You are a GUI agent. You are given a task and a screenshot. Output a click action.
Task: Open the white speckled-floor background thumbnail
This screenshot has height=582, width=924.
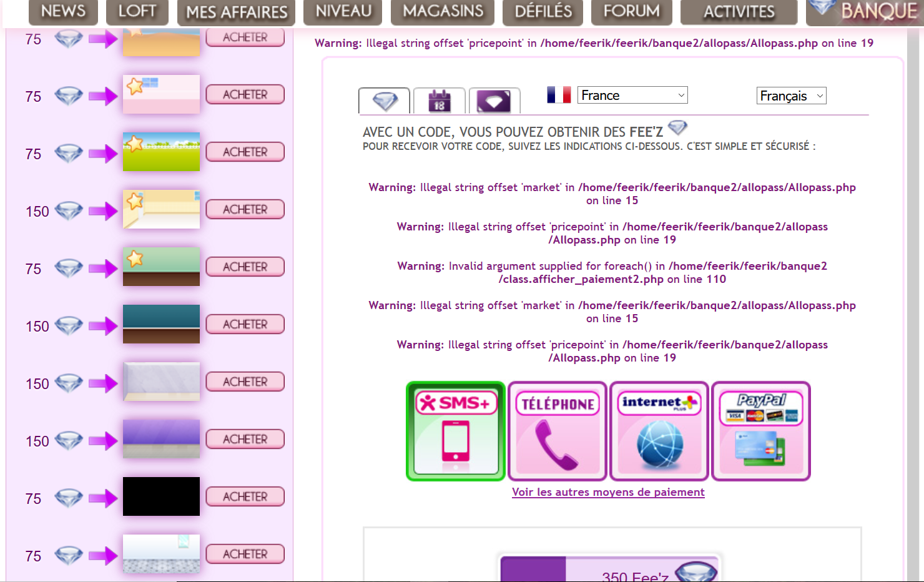[161, 554]
